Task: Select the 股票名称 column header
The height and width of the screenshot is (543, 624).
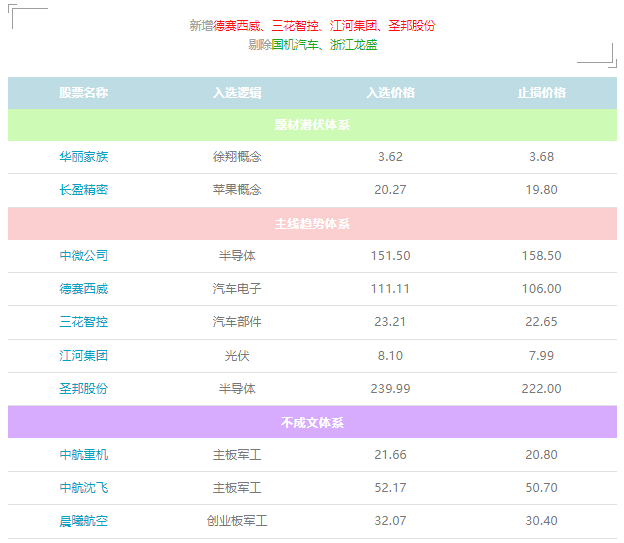Action: tap(84, 93)
